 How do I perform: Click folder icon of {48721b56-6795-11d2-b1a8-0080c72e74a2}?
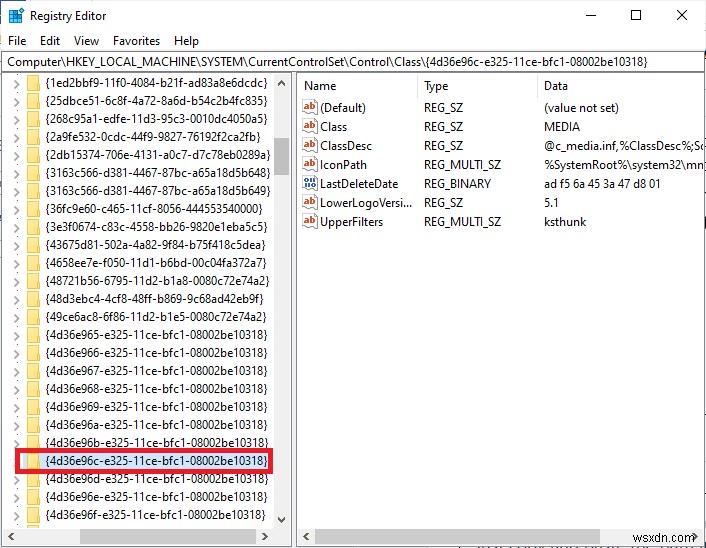pos(33,281)
